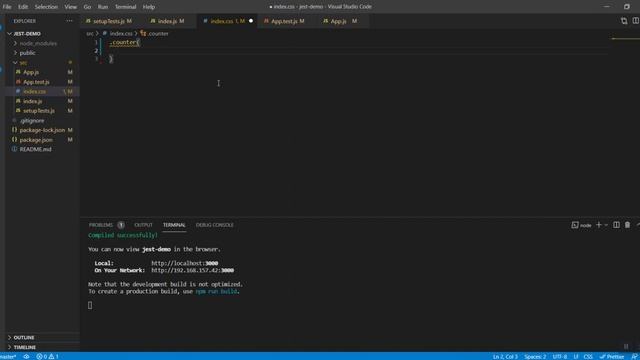Click line number 1 in the gutter
This screenshot has width=640, height=360.
point(96,42)
